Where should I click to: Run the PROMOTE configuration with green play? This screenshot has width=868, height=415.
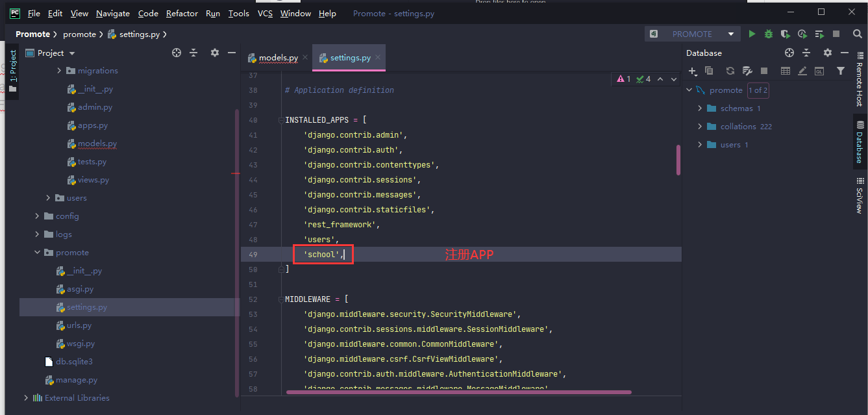pos(752,34)
